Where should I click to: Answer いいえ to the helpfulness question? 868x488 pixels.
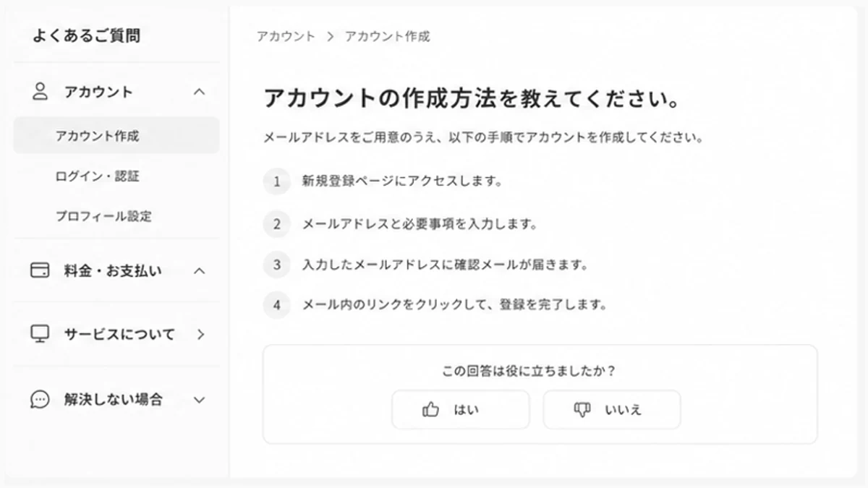click(612, 410)
